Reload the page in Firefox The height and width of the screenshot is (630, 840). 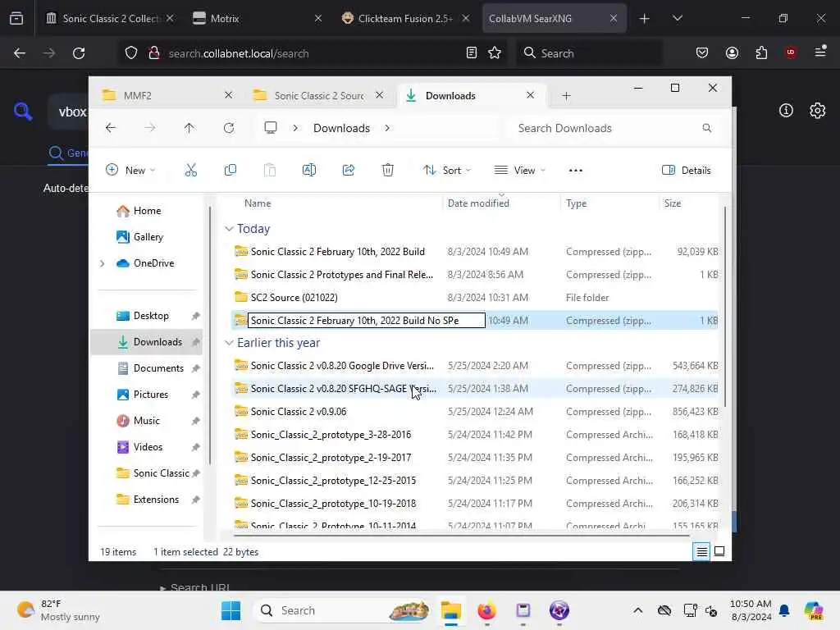pyautogui.click(x=79, y=53)
